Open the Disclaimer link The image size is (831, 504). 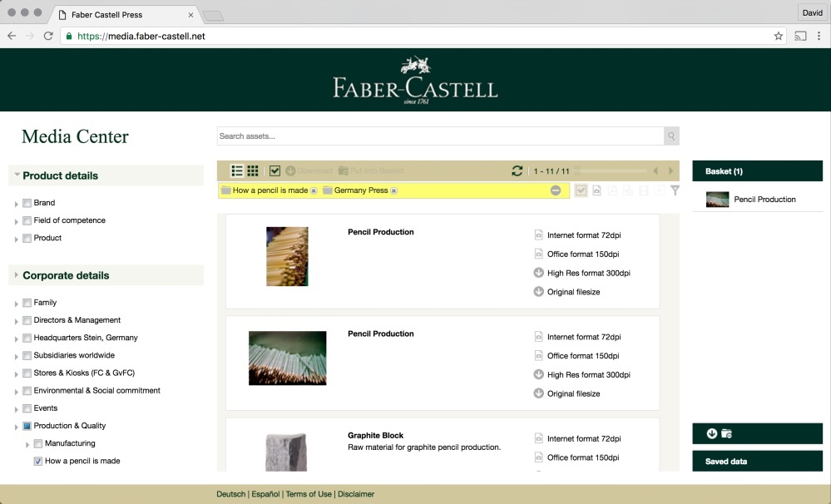[x=356, y=494]
